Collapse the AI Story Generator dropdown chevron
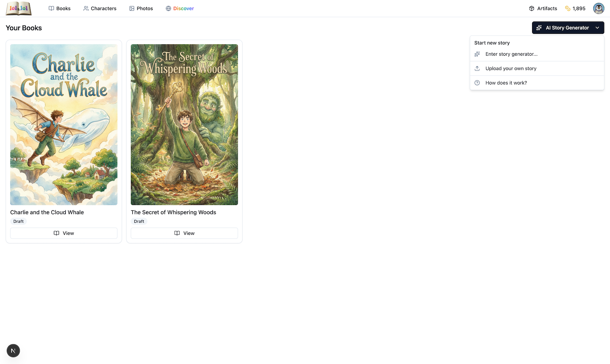Image resolution: width=610 pixels, height=364 pixels. 597,28
